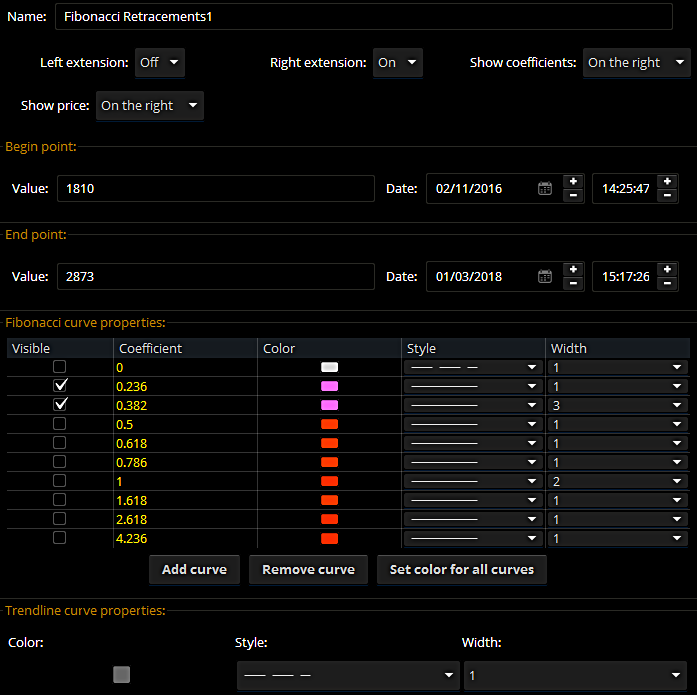Click the Name input field
The width and height of the screenshot is (697, 695).
click(364, 17)
